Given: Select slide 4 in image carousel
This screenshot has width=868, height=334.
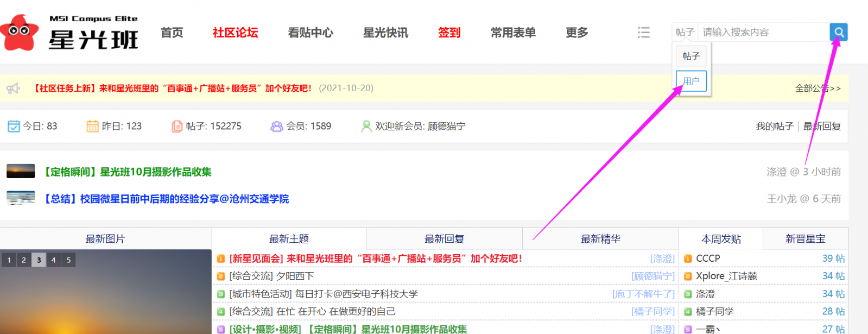Looking at the screenshot, I should tap(53, 260).
